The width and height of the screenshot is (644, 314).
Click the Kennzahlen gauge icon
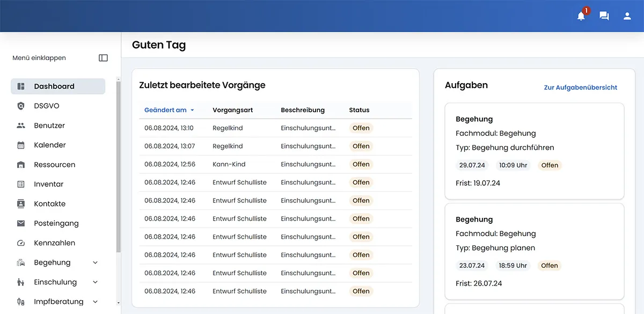(x=21, y=243)
